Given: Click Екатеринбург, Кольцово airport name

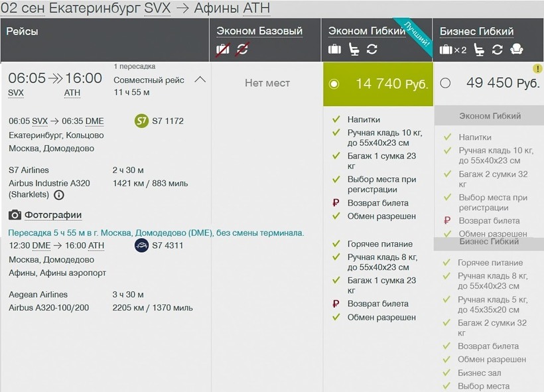Looking at the screenshot, I should tap(56, 135).
